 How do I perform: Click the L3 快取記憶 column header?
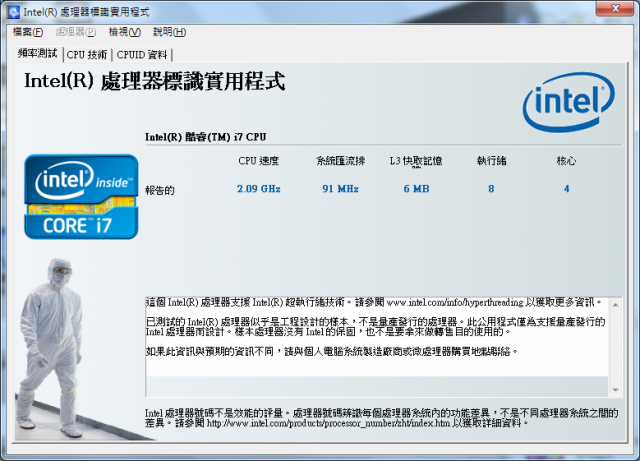(x=416, y=161)
